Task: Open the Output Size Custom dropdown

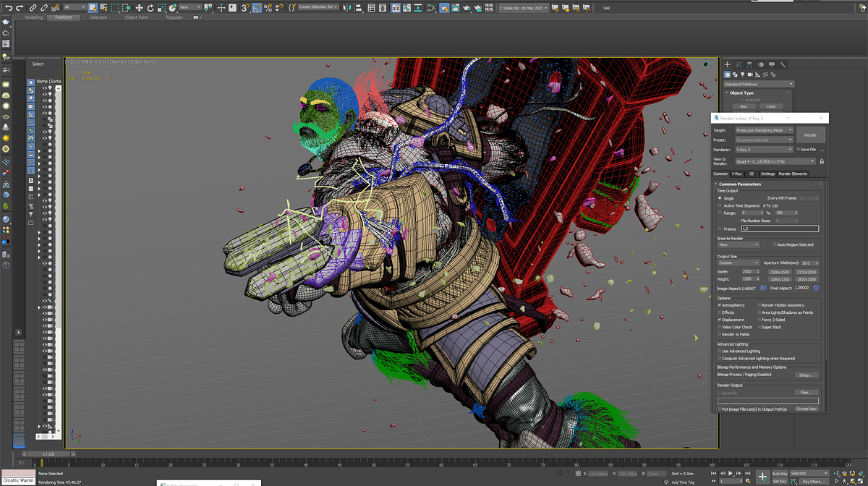Action: [x=738, y=263]
